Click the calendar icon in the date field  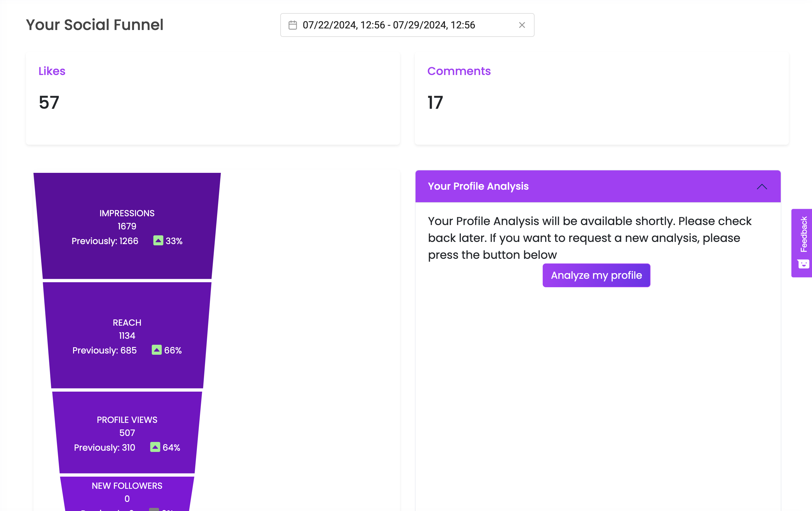[293, 25]
